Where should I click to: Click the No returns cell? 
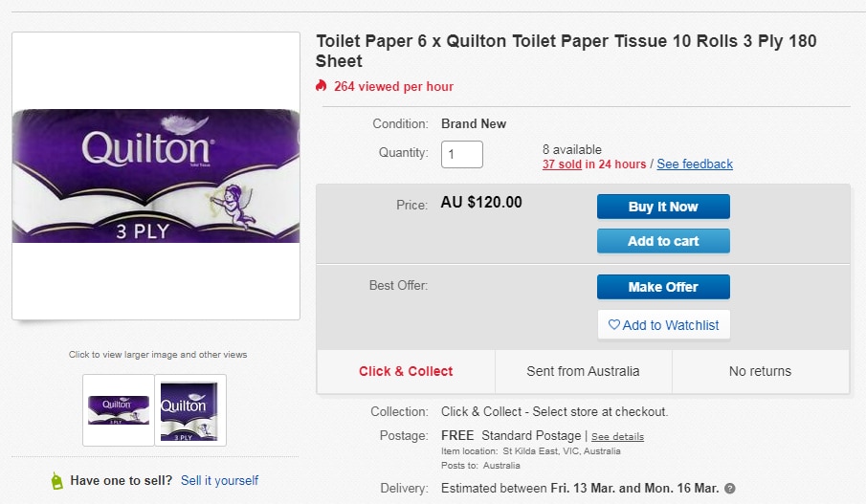(x=760, y=371)
